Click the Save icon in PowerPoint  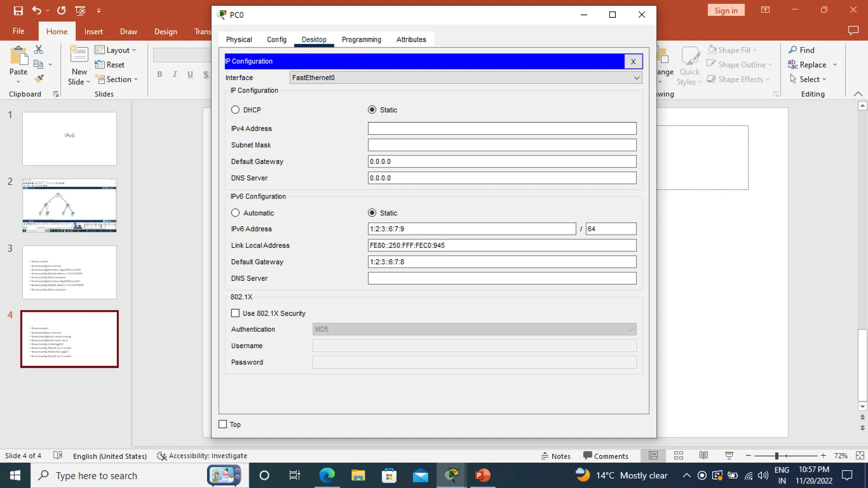[x=18, y=11]
